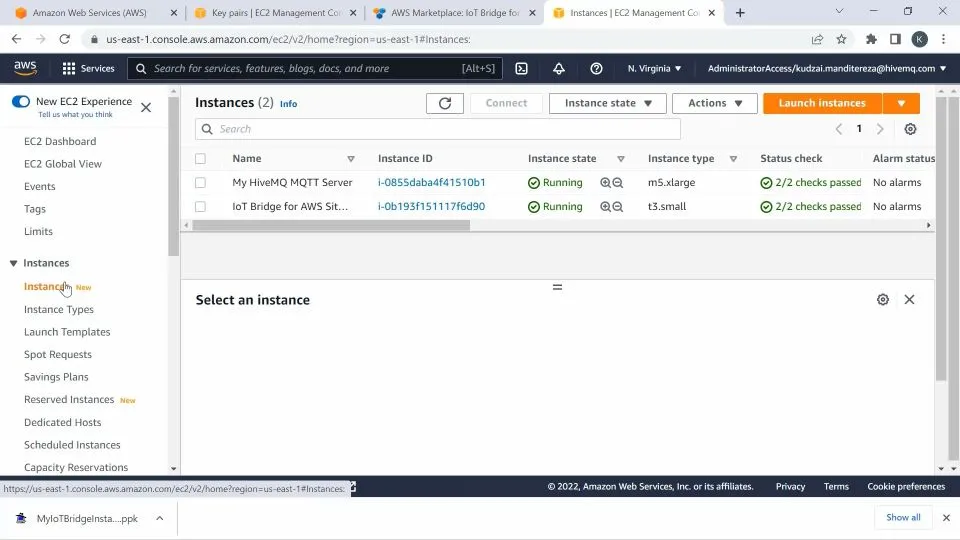Viewport: 960px width, 540px height.
Task: Zoom in filter icon for IoT Bridge row state
Action: 606,206
